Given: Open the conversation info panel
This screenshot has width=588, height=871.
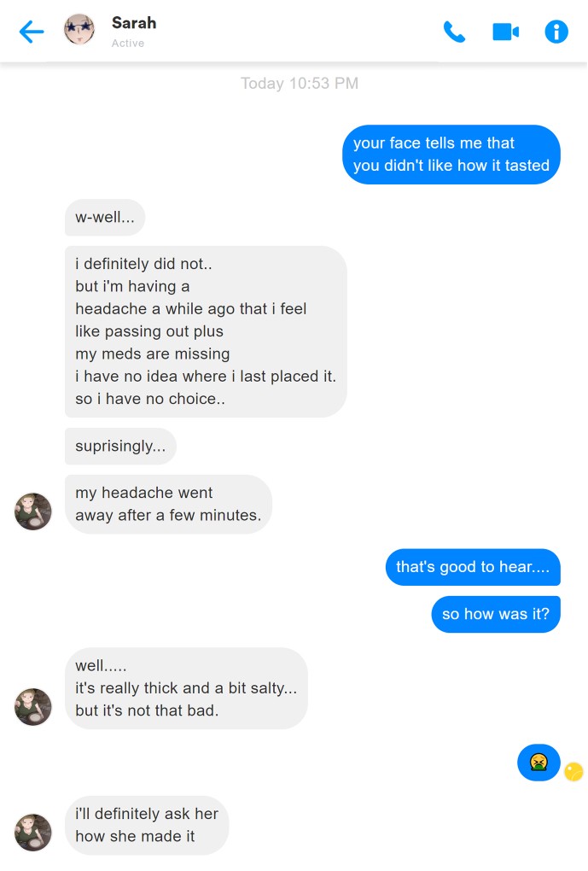Looking at the screenshot, I should point(556,32).
